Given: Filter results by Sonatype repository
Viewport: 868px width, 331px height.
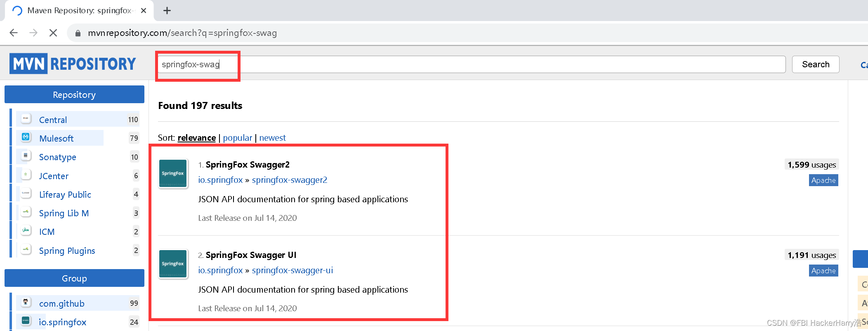Looking at the screenshot, I should coord(58,157).
